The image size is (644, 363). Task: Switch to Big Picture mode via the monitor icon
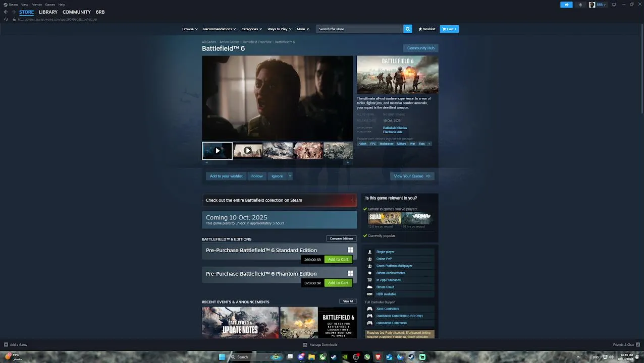(614, 5)
